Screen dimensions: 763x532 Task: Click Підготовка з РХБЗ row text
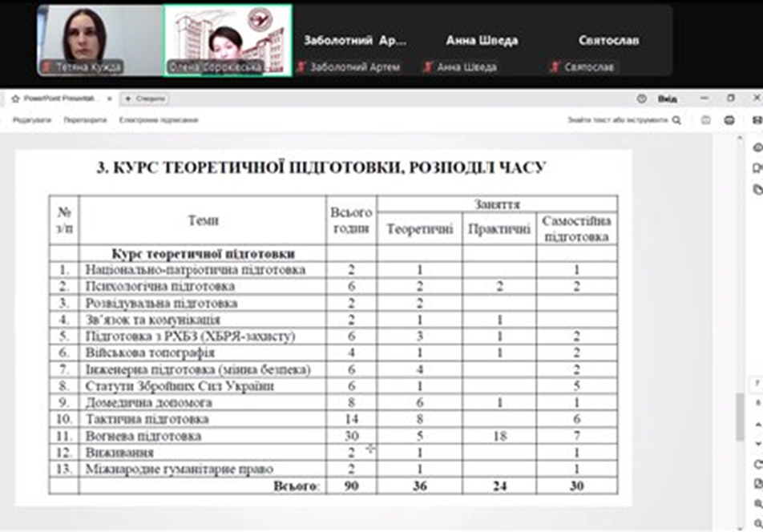(x=190, y=336)
